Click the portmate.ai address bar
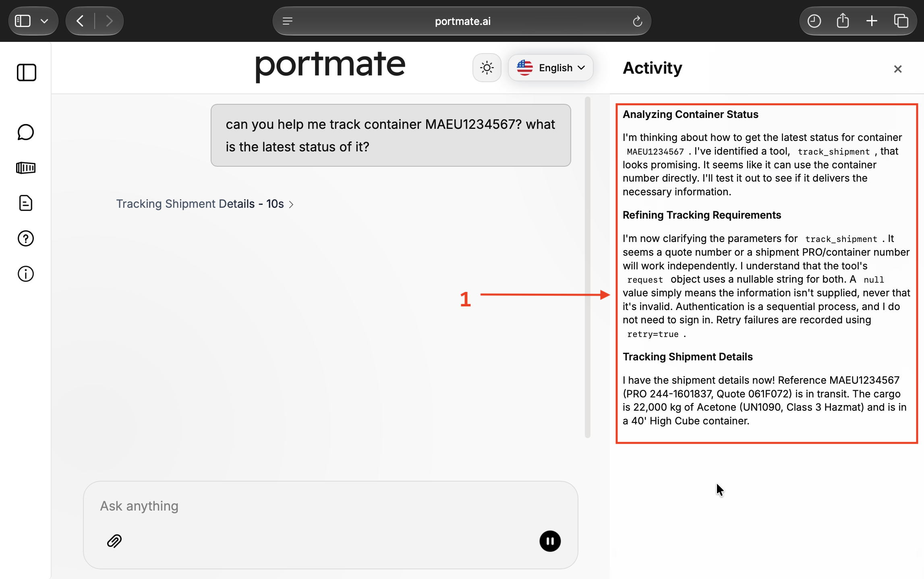The image size is (924, 579). pos(462,21)
